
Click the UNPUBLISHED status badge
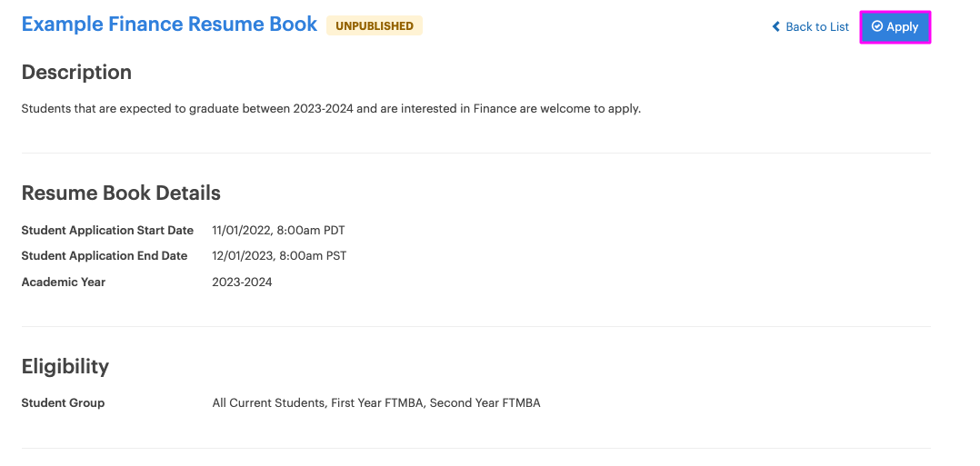pyautogui.click(x=375, y=25)
